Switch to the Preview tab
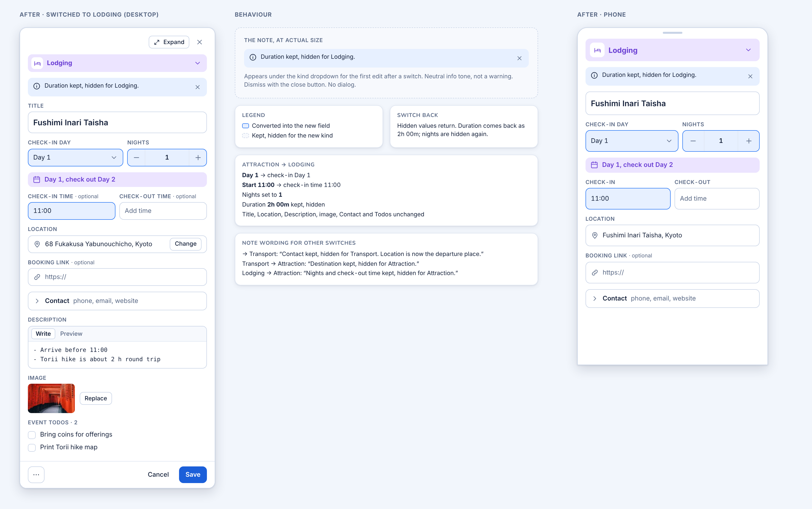 tap(71, 334)
